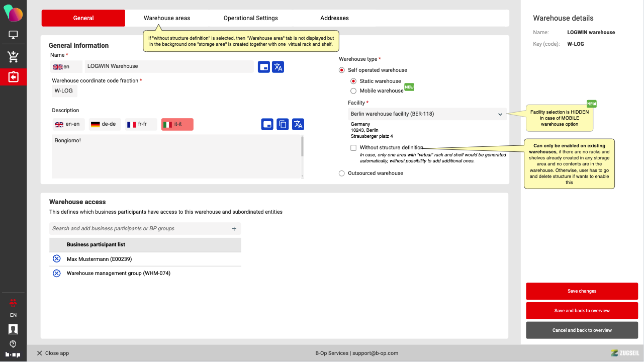This screenshot has height=362, width=644.
Task: Select the Outsourced warehouse radio option
Action: pyautogui.click(x=342, y=173)
